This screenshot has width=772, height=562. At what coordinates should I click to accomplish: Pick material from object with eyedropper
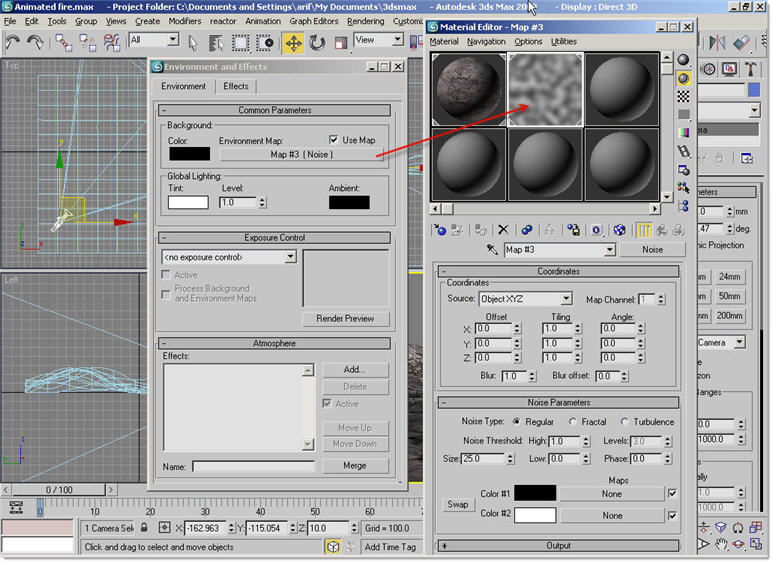coord(492,250)
